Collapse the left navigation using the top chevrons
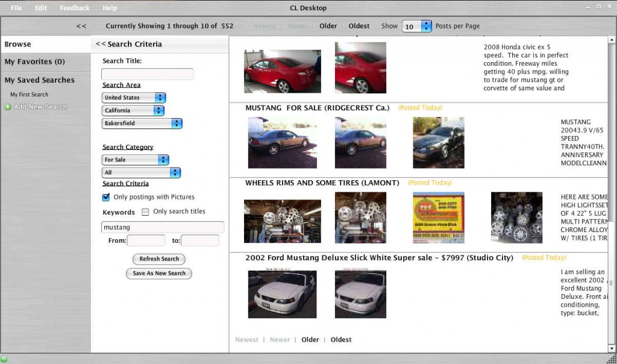Viewport: 617px width, 364px height. (81, 26)
